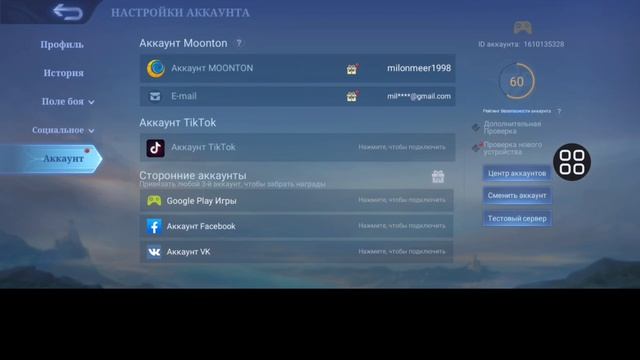The image size is (640, 360).
Task: Click the Moonton logo icon
Action: 156,69
